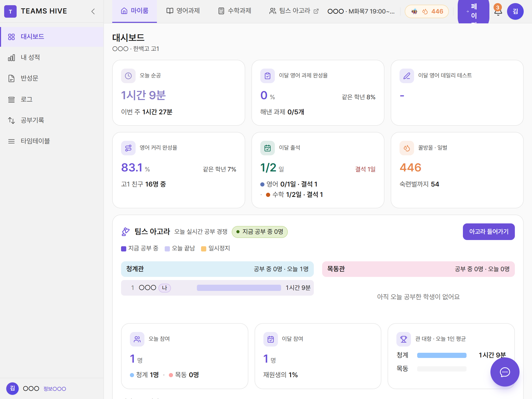Image resolution: width=532 pixels, height=399 pixels.
Task: Click the clipboard icon on 이달 영어 과제 완성율 card
Action: 268,76
